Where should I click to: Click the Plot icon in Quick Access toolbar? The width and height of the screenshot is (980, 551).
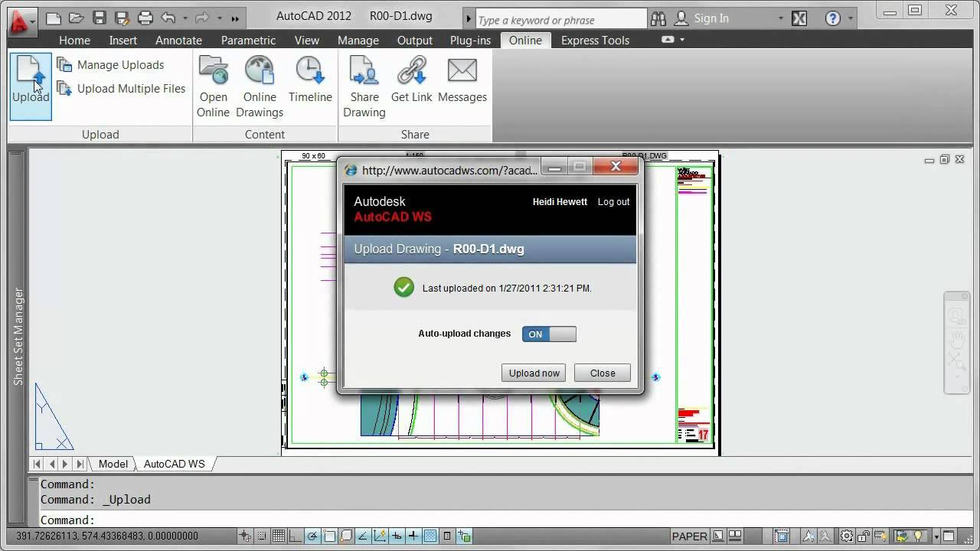(144, 18)
